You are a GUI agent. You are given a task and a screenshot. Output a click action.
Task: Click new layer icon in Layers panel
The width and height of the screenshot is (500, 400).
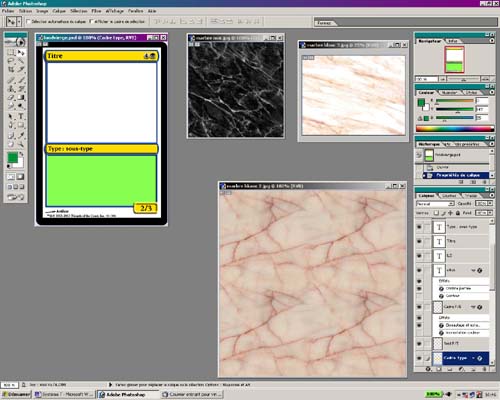(x=473, y=369)
